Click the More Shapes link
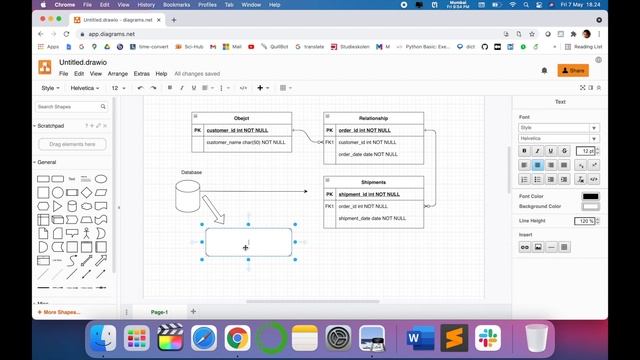Viewport: 640px width, 360px height. tap(59, 312)
